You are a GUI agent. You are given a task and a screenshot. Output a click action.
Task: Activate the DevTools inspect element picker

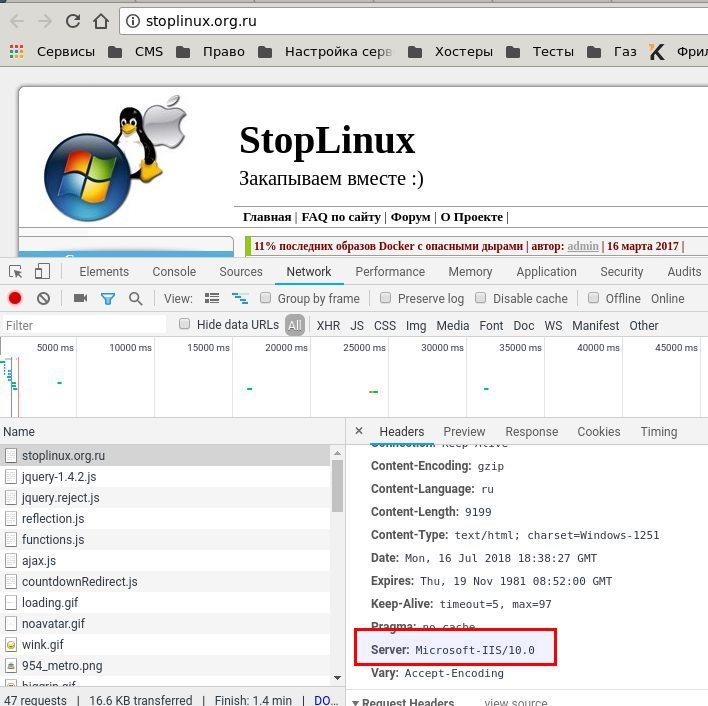click(x=15, y=272)
